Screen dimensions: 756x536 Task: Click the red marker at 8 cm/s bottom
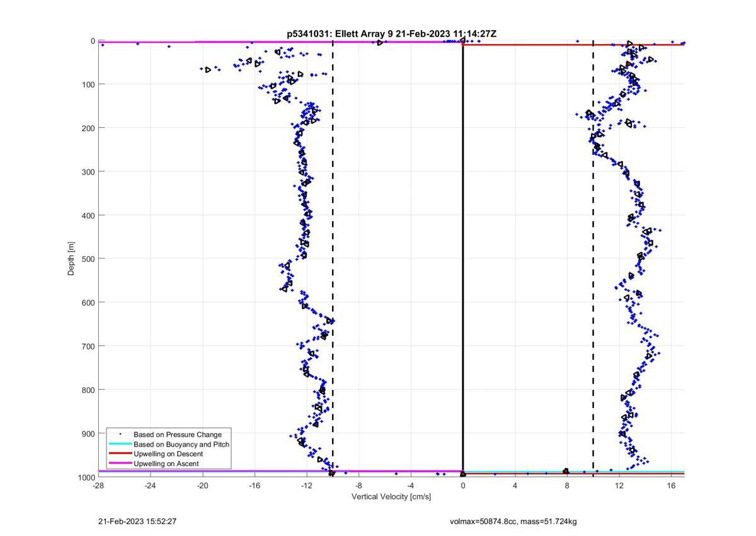tap(566, 471)
